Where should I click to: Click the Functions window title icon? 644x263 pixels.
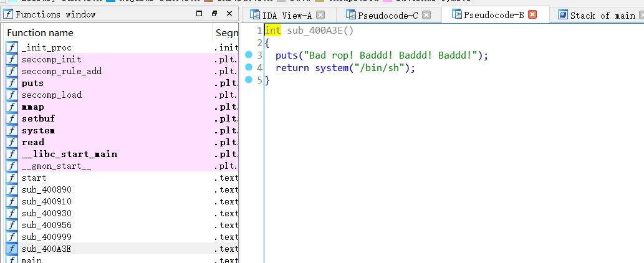pos(8,14)
